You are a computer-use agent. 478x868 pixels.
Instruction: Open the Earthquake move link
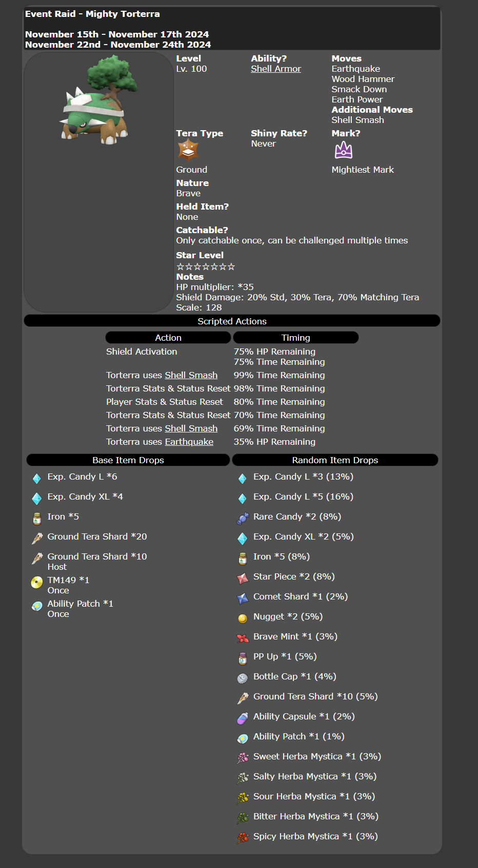(x=189, y=442)
